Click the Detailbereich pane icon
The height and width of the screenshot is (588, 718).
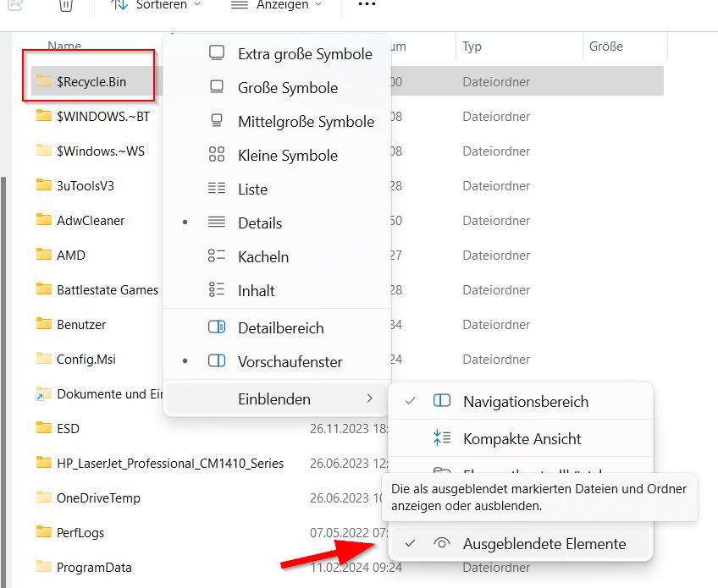[217, 327]
